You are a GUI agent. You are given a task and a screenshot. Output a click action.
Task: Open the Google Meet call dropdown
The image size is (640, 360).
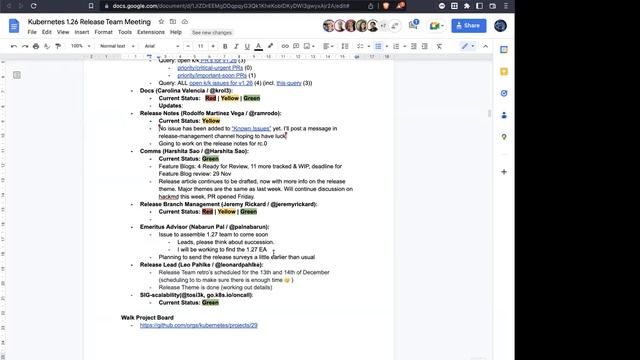point(436,26)
